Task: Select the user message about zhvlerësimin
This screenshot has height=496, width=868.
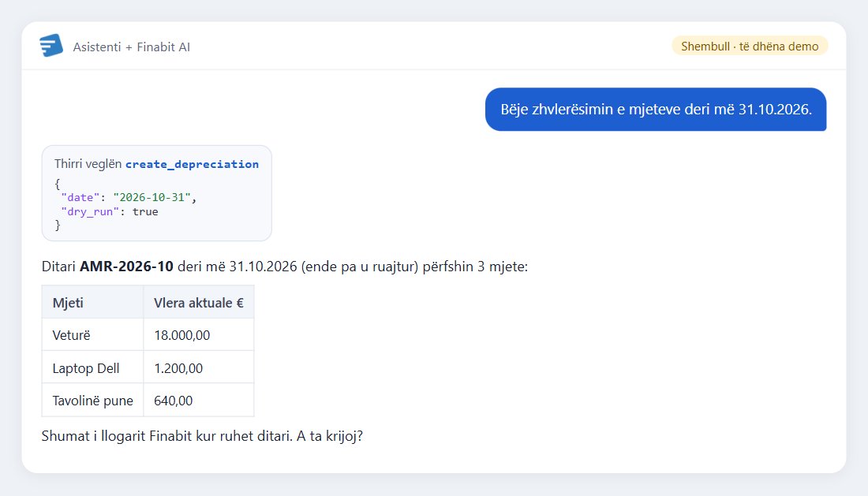Action: [656, 110]
